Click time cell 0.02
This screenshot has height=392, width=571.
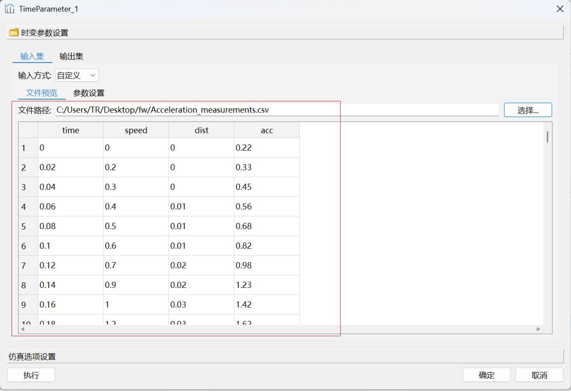pos(71,167)
